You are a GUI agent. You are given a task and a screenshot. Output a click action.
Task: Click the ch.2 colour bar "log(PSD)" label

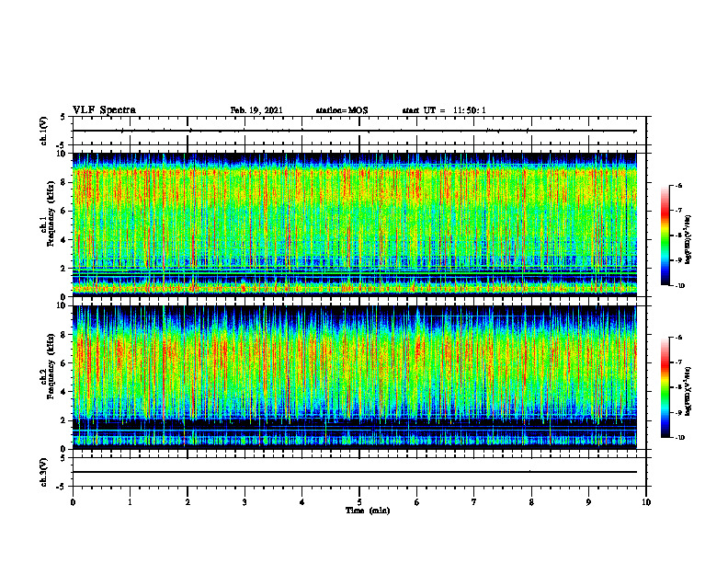(x=688, y=391)
